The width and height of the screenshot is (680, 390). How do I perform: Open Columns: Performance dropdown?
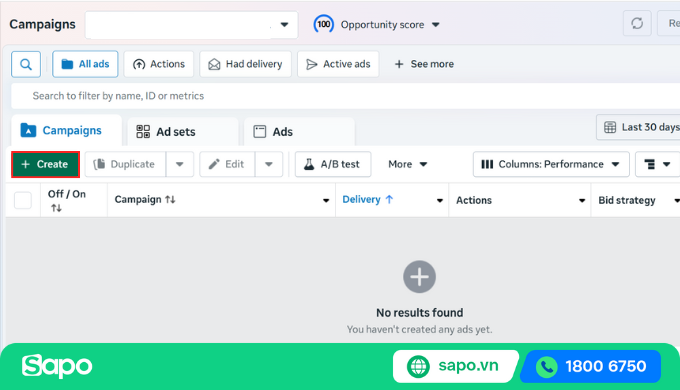[551, 164]
